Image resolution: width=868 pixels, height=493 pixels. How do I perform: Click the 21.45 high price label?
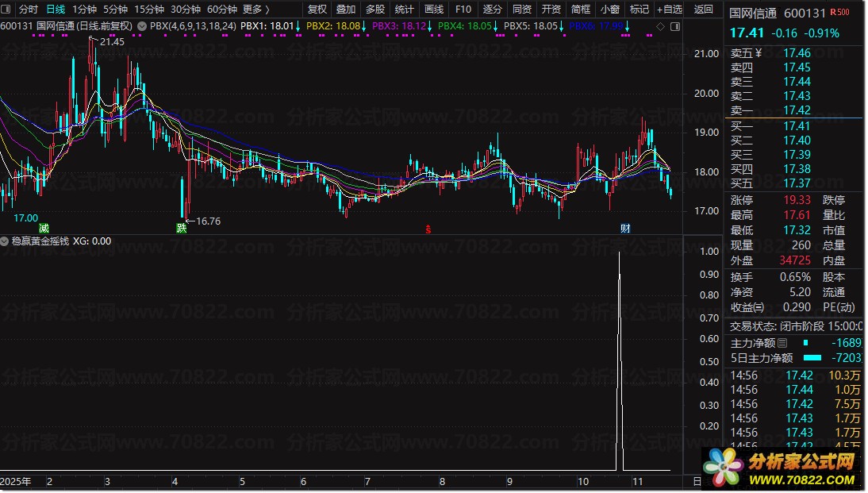[112, 41]
